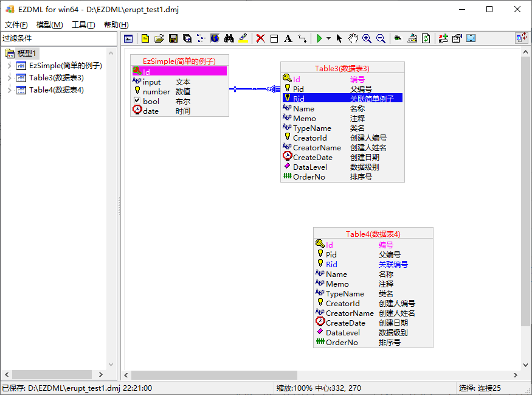This screenshot has height=395, width=532.
Task: Open the 文件(F) menu
Action: click(x=16, y=25)
